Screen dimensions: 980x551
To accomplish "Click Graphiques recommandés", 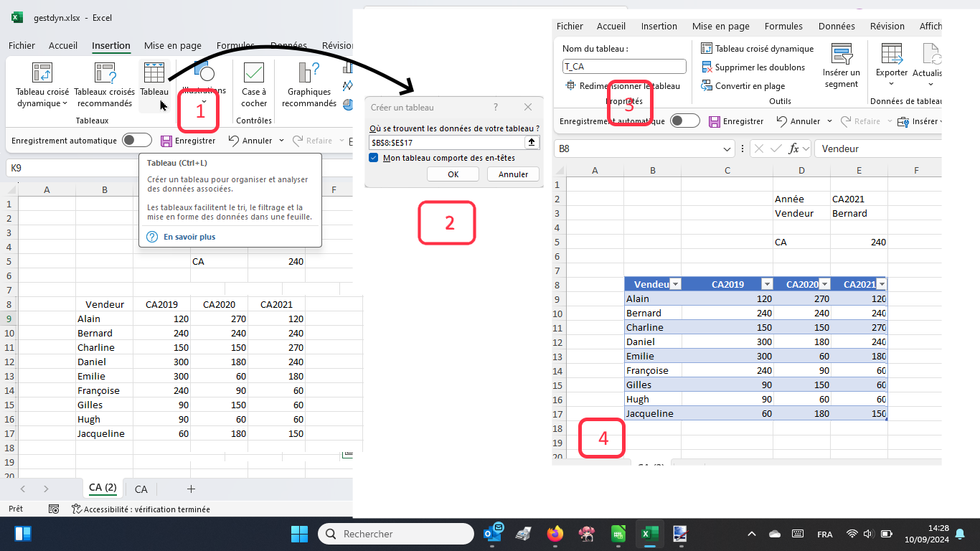I will [x=308, y=83].
